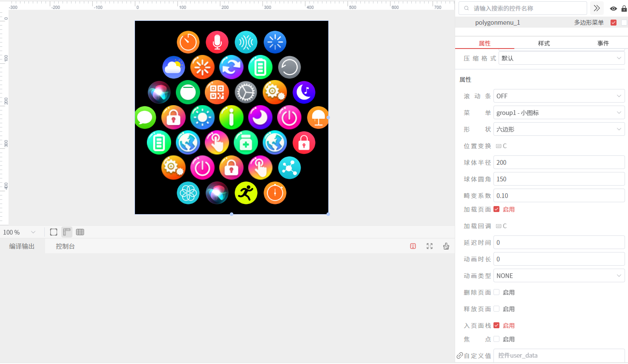Select the blue loading spinner icon
This screenshot has width=628, height=364.
275,42
